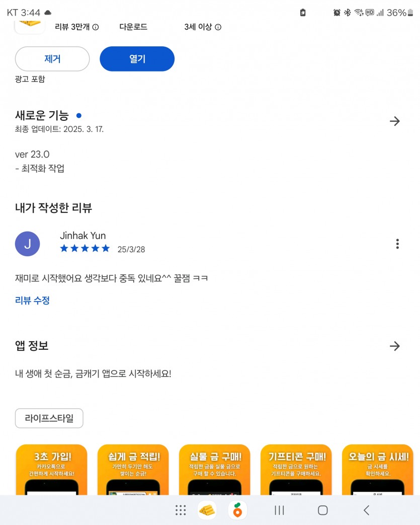The height and width of the screenshot is (525, 420).
Task: Click the 리뷰 수정 link
Action: point(32,301)
